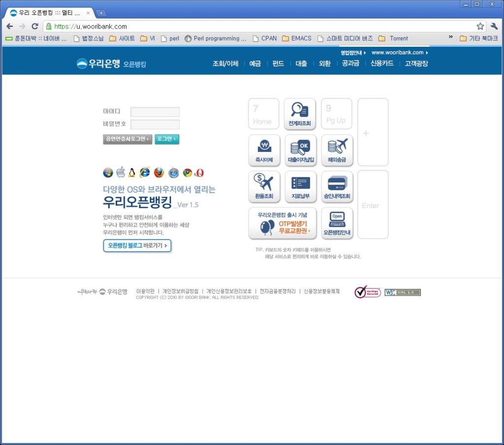Image resolution: width=504 pixels, height=445 pixels.
Task: Open the EMACS bookmark folder
Action: coord(297,38)
